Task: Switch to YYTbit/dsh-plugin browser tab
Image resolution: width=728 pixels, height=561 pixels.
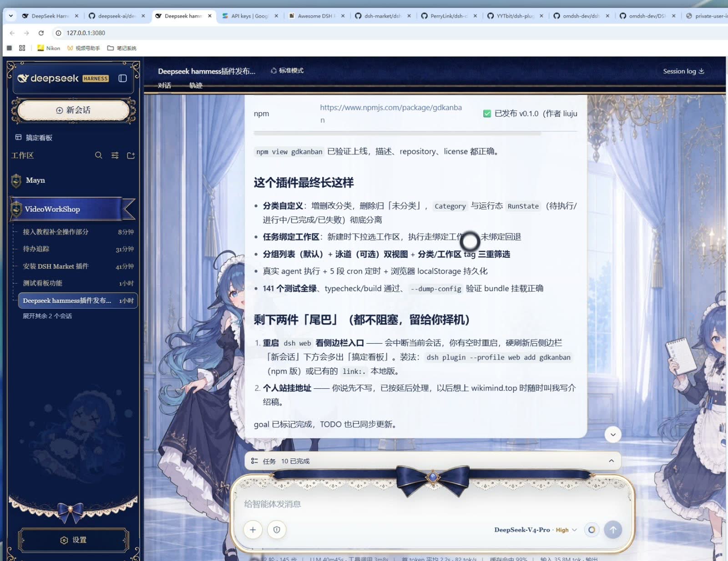Action: click(x=515, y=15)
